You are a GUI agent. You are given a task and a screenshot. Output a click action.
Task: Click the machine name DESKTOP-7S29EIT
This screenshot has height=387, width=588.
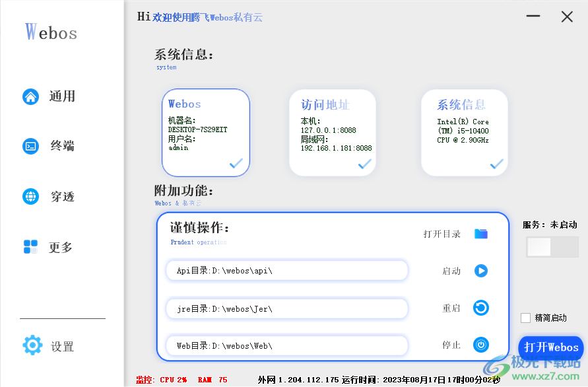[x=197, y=129]
